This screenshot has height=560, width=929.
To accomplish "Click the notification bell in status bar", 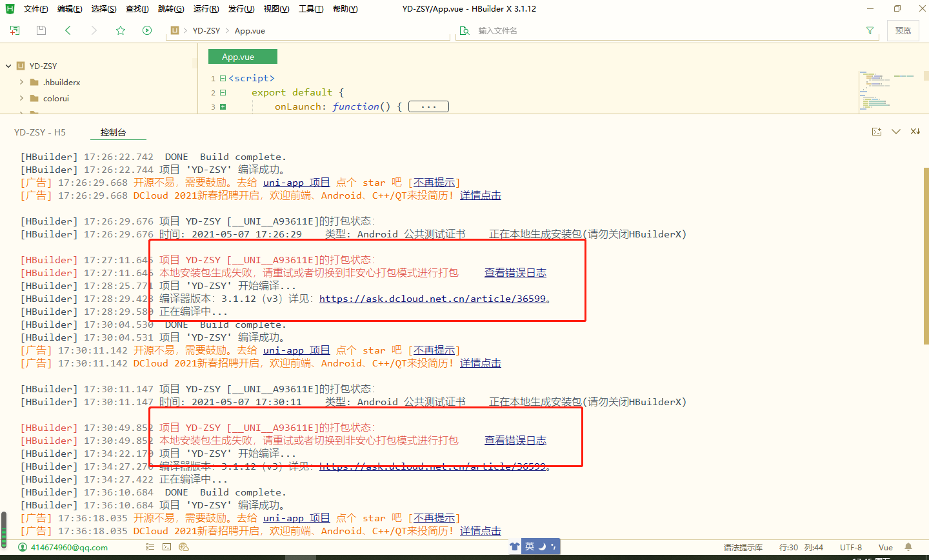I will (x=908, y=547).
